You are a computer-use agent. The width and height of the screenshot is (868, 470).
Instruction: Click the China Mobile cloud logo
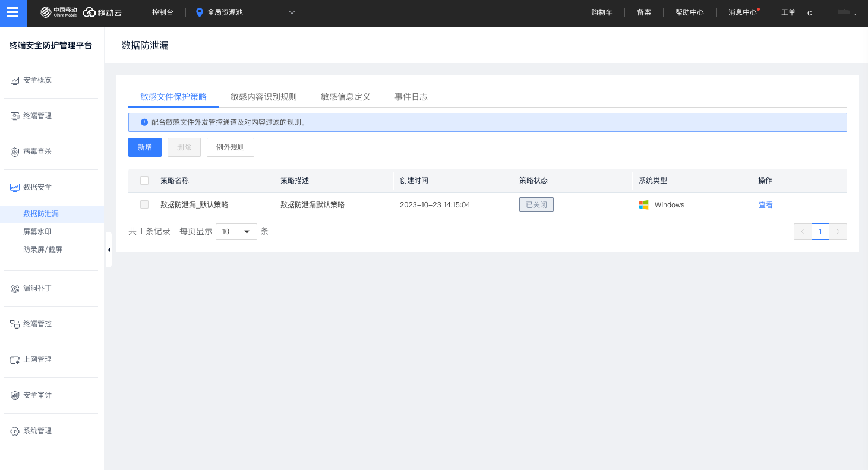click(x=81, y=12)
